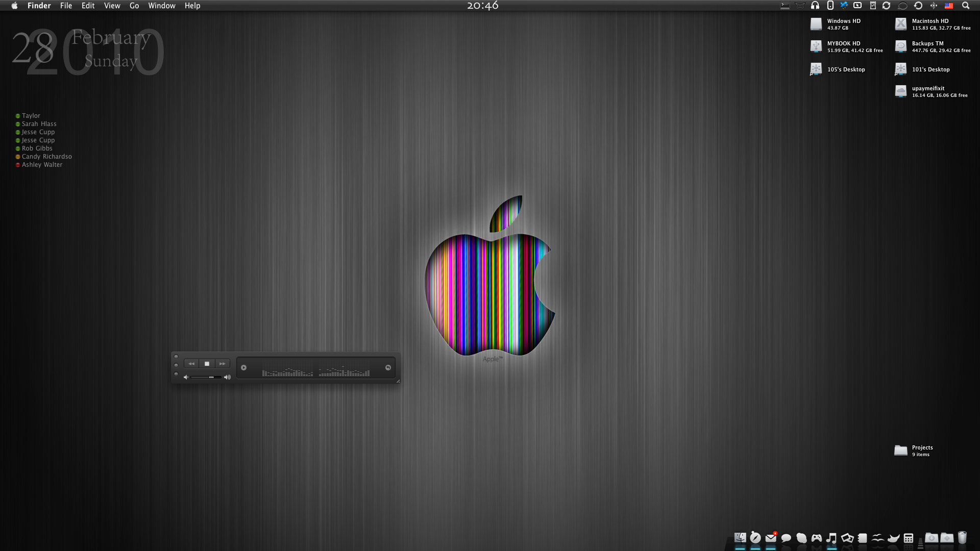This screenshot has height=551, width=980.
Task: Open the photos app in dock
Action: click(847, 538)
